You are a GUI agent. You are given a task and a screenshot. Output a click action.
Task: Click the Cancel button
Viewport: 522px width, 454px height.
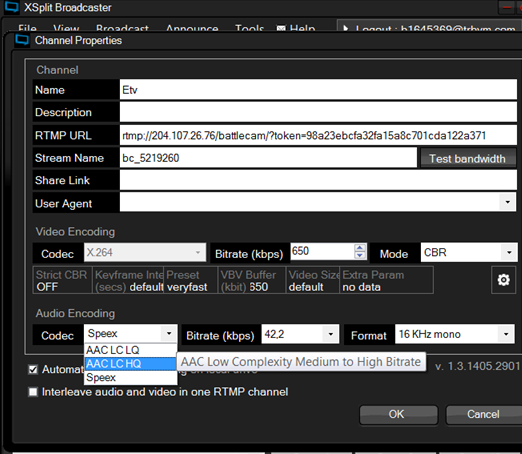(x=483, y=414)
